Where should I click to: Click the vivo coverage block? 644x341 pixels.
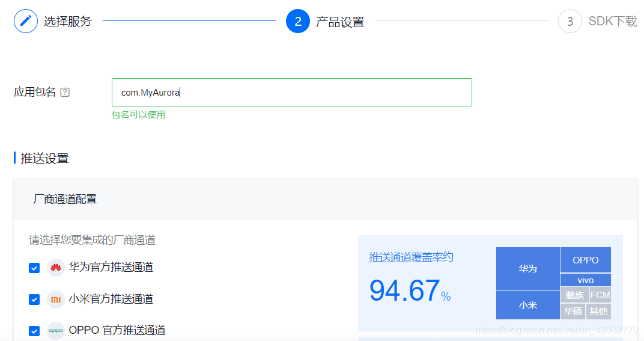point(586,280)
